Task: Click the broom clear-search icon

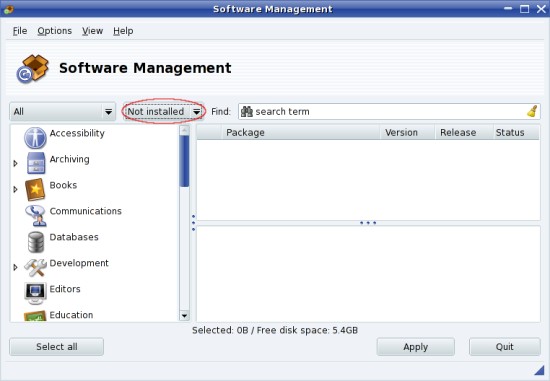Action: coord(532,112)
